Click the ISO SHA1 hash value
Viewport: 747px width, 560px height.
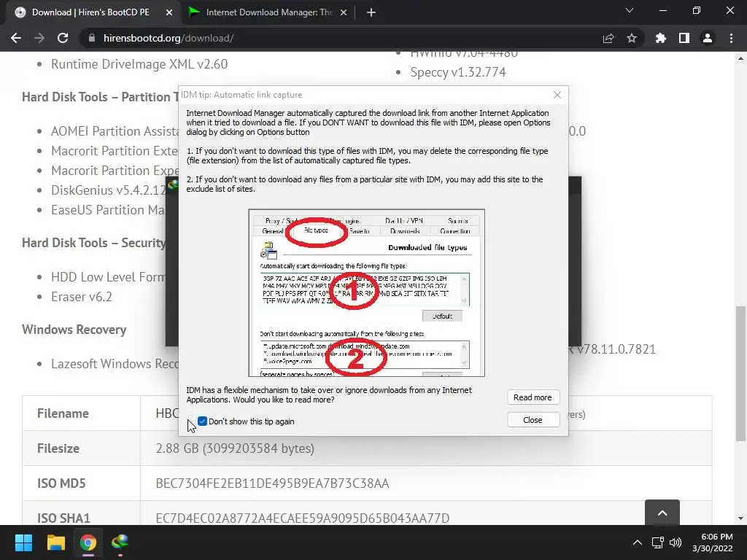(x=303, y=518)
